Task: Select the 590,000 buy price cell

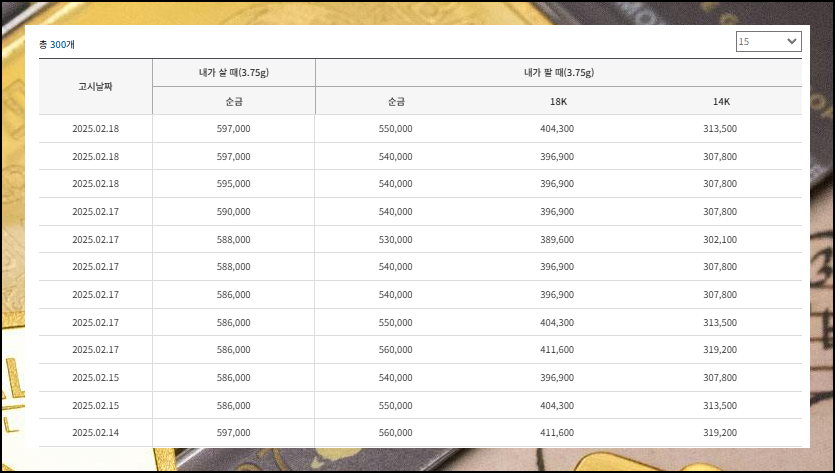Action: (x=233, y=211)
